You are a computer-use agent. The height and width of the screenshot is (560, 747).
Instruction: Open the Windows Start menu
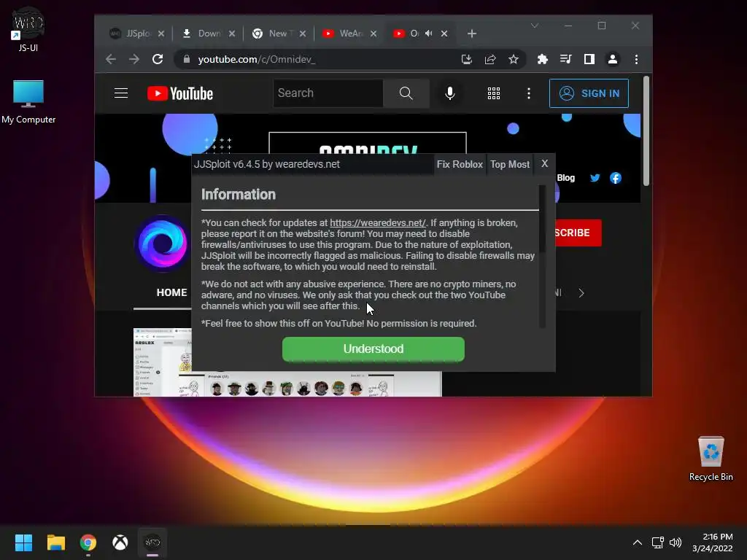[x=23, y=542]
